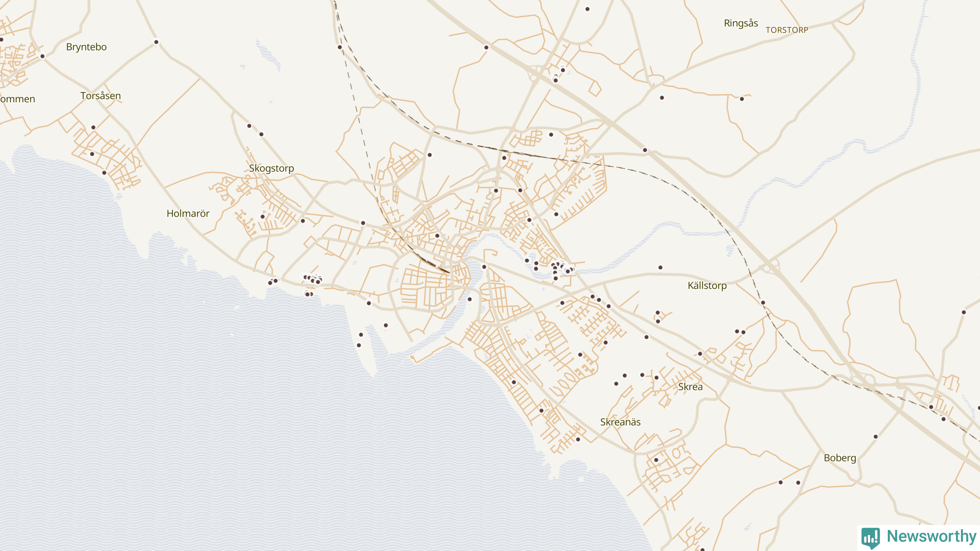Click the TORSTORP area label

(787, 30)
